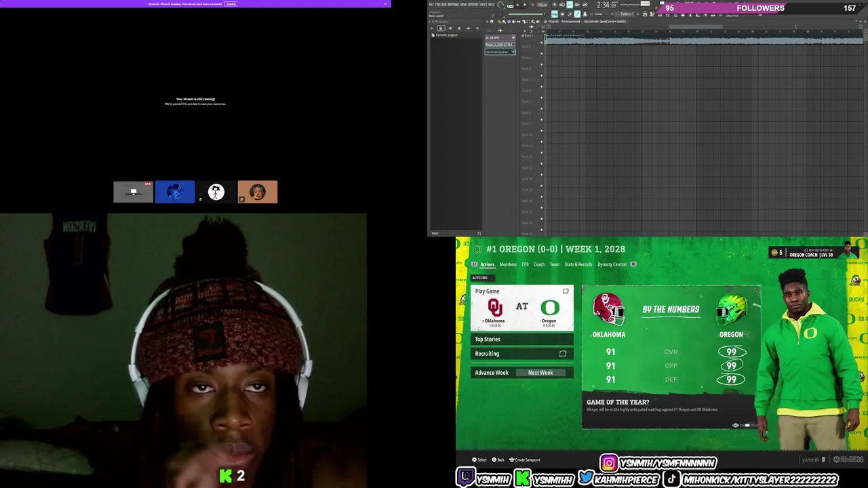This screenshot has width=868, height=488.
Task: Open the HELP menu in FL Studio
Action: click(491, 4)
